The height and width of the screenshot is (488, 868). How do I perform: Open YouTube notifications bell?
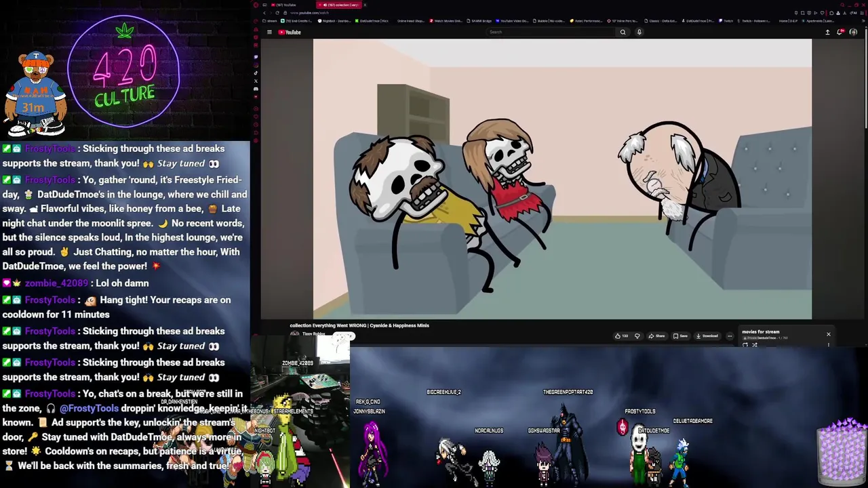coord(840,32)
